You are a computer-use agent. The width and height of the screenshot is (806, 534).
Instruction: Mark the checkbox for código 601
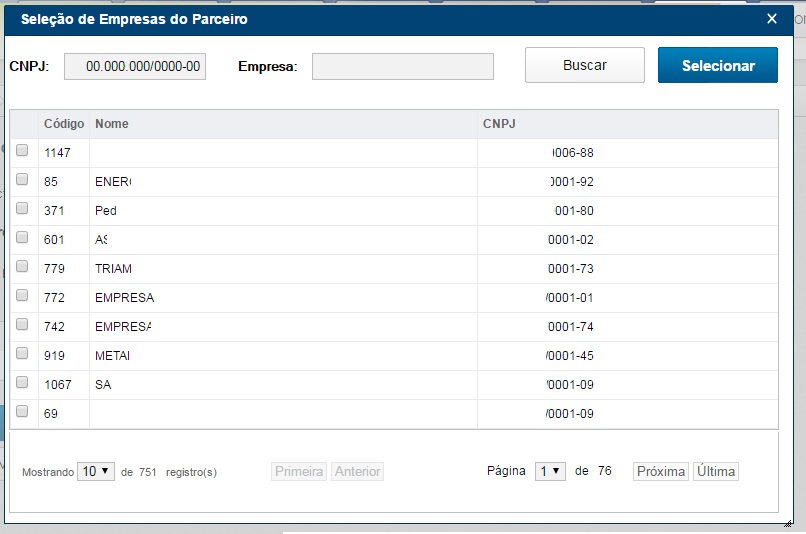tap(22, 237)
